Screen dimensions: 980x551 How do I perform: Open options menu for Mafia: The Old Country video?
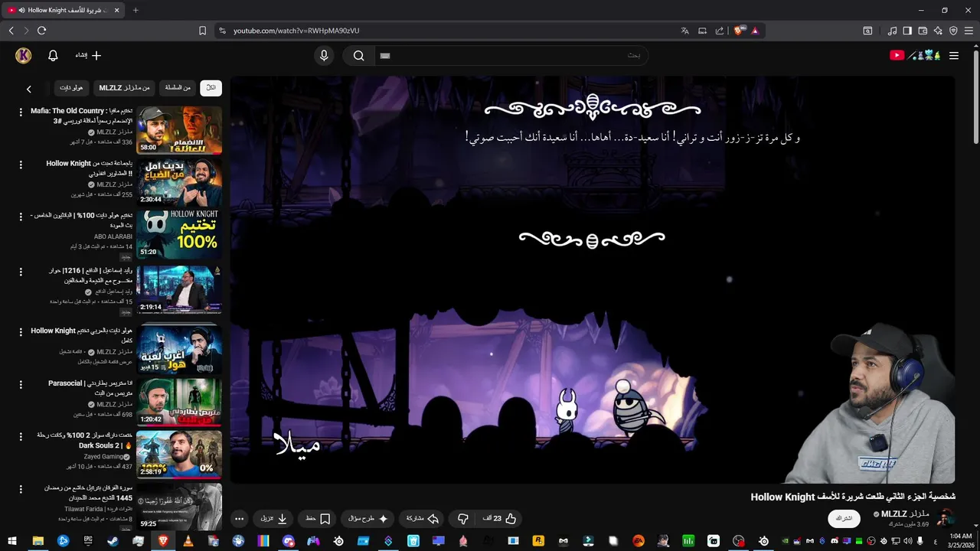(21, 112)
